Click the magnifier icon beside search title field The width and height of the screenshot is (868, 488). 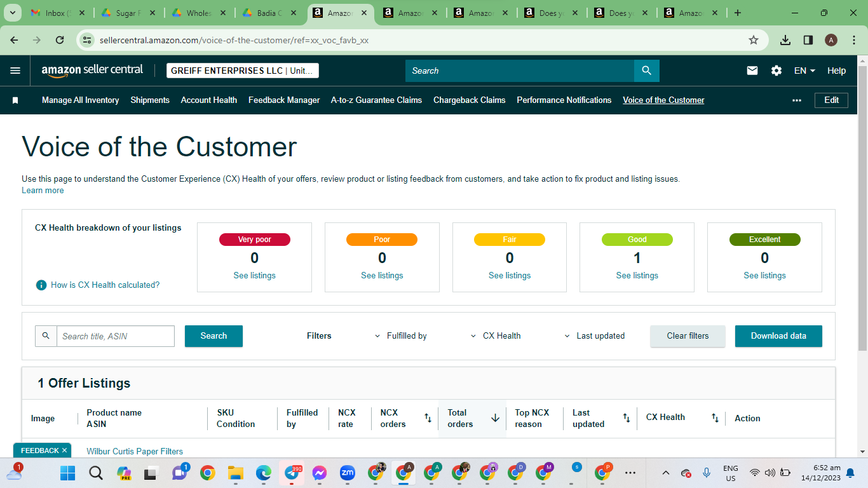[46, 336]
